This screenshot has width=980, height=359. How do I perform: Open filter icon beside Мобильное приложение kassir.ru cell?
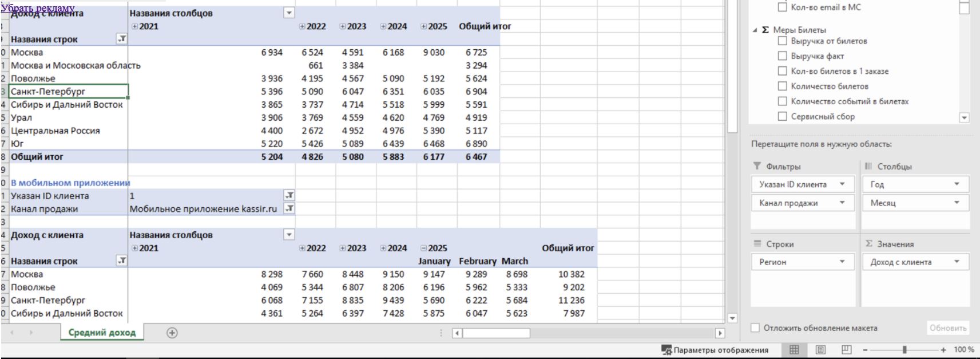click(x=289, y=209)
